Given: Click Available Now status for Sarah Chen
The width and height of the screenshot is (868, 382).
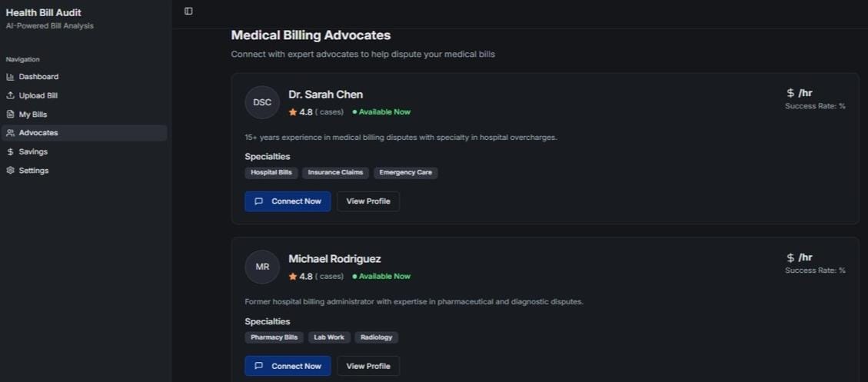Looking at the screenshot, I should [381, 111].
